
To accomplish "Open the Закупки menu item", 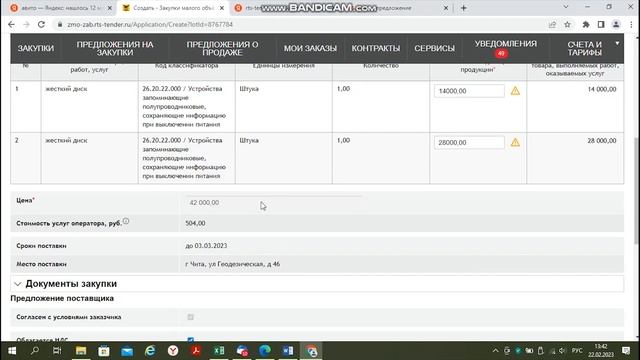I will tap(36, 48).
